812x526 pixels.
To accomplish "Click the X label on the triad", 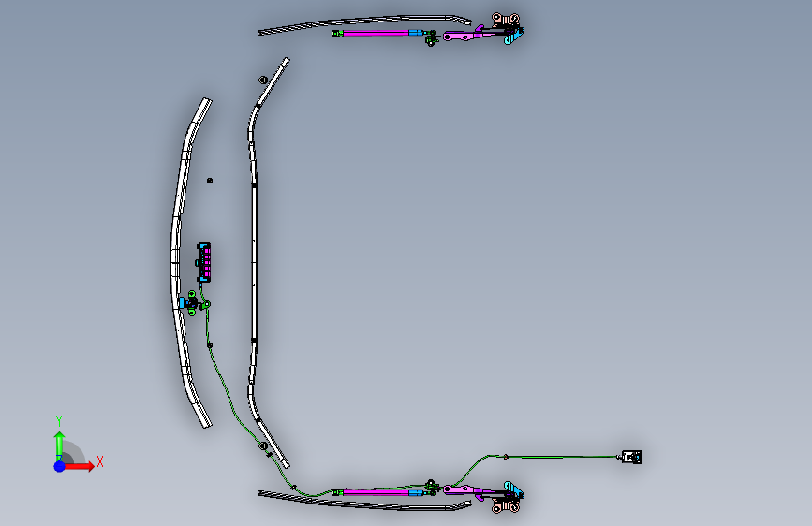I will [x=100, y=461].
